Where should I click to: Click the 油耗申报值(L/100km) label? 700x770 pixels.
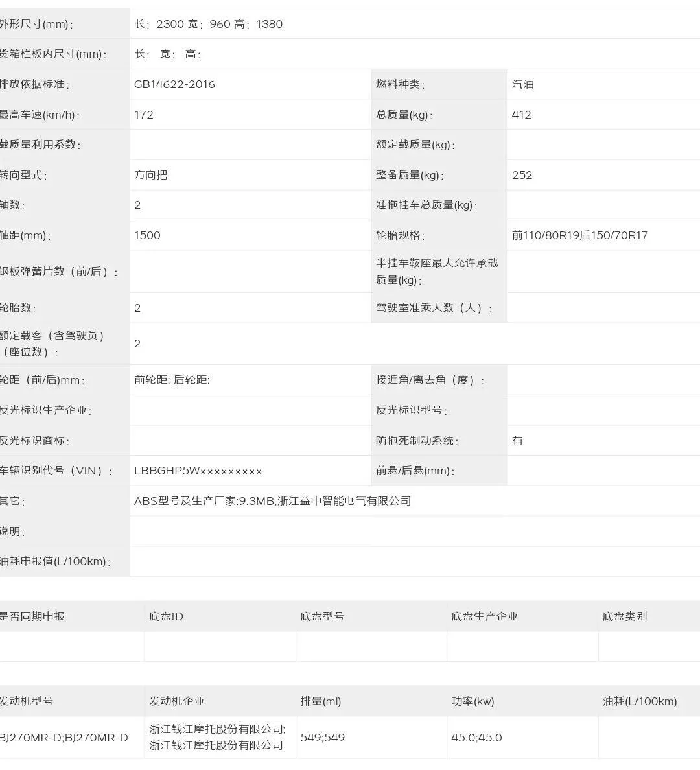click(55, 561)
